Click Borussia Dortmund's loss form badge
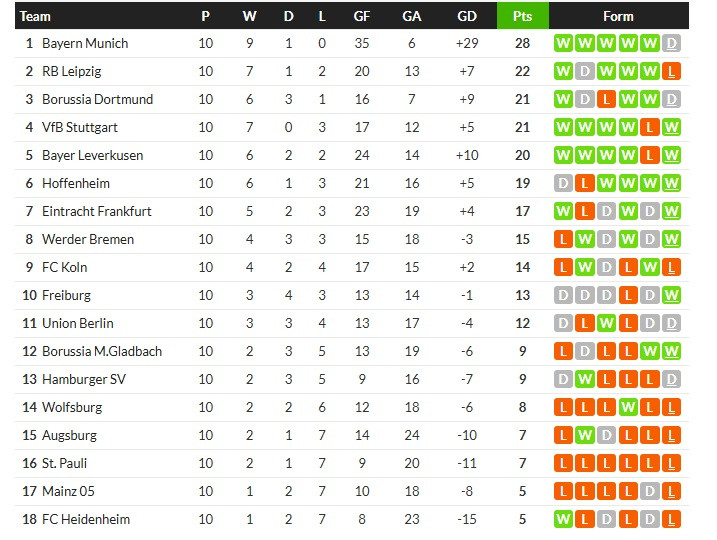The height and width of the screenshot is (540, 717). [606, 99]
